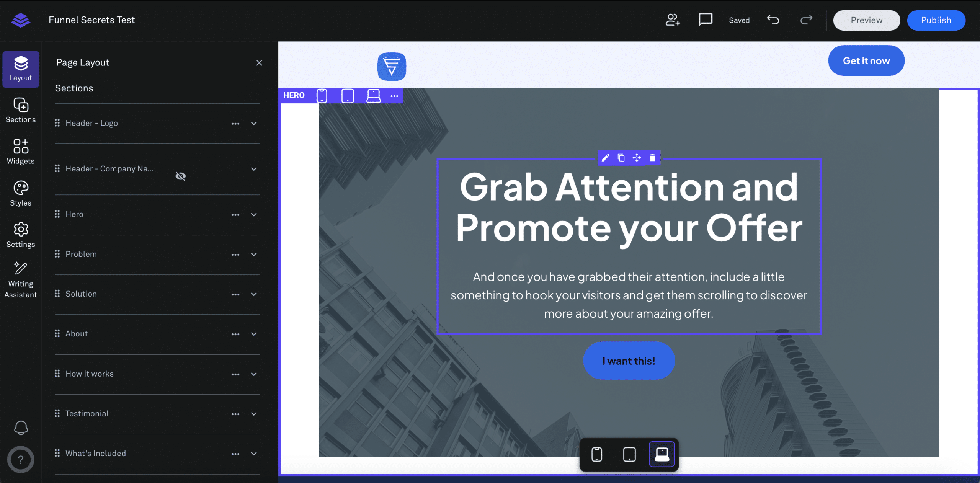Grab drag handle of Testimonial section
The image size is (980, 483).
click(x=57, y=413)
